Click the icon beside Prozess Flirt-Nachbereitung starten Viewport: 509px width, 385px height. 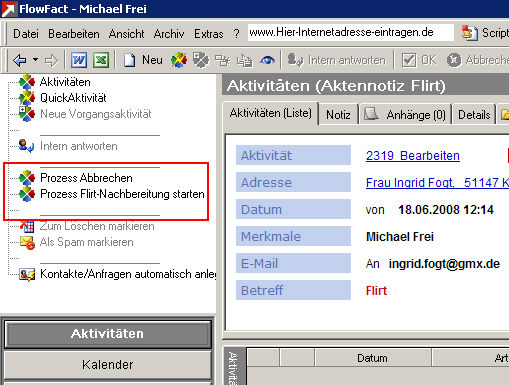(27, 194)
